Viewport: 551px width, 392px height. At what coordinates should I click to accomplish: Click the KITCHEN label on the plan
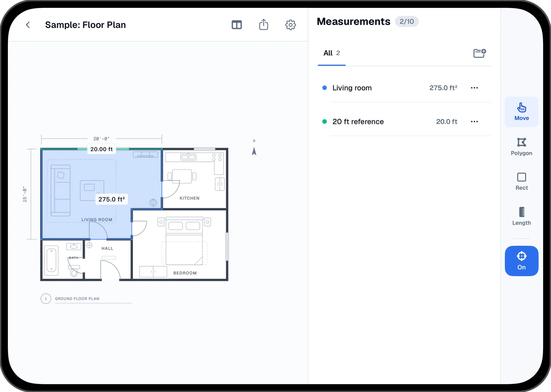click(x=189, y=198)
